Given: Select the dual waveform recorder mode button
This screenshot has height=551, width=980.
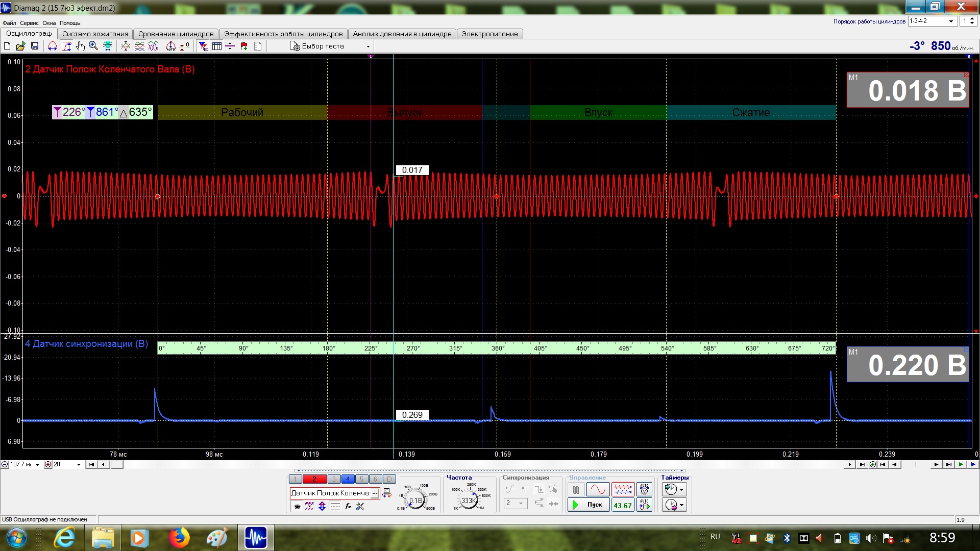Looking at the screenshot, I should pyautogui.click(x=623, y=490).
